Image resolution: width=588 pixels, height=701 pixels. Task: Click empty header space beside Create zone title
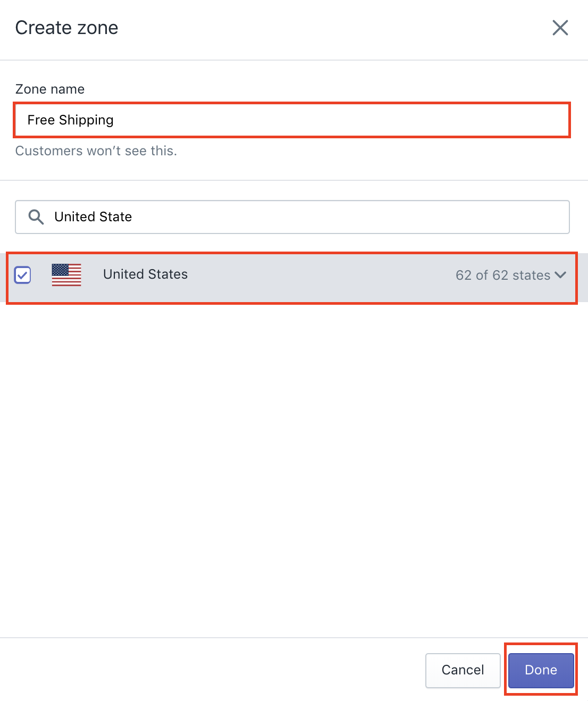click(319, 28)
